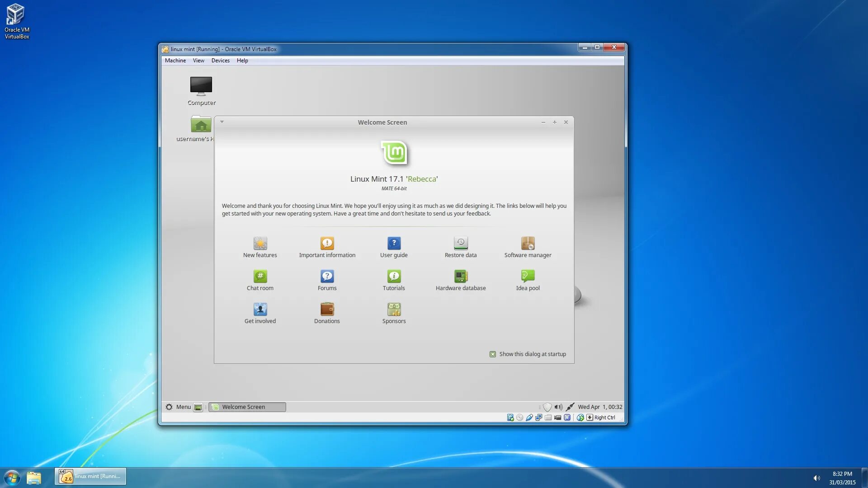View the Sponsors page

click(x=394, y=314)
